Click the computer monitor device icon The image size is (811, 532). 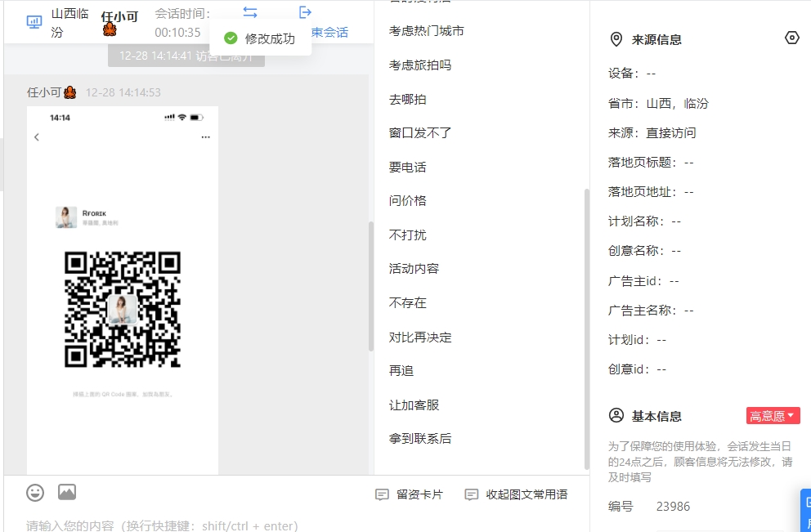34,22
